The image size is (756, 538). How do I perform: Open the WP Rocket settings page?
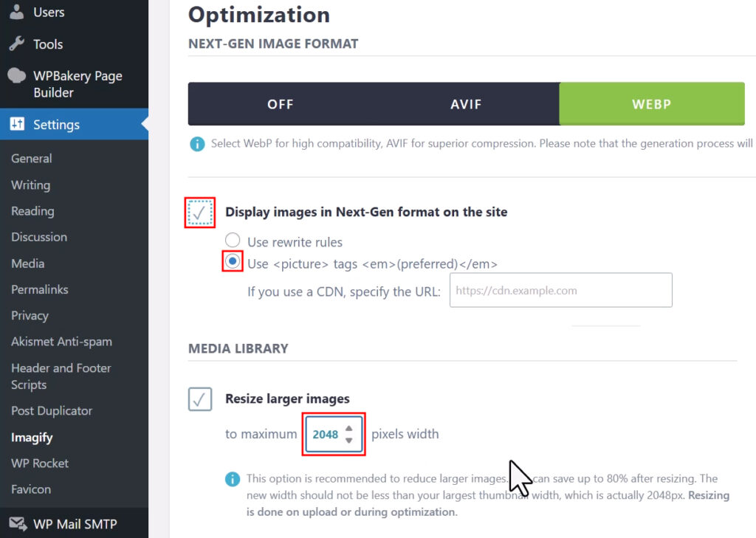click(x=39, y=463)
